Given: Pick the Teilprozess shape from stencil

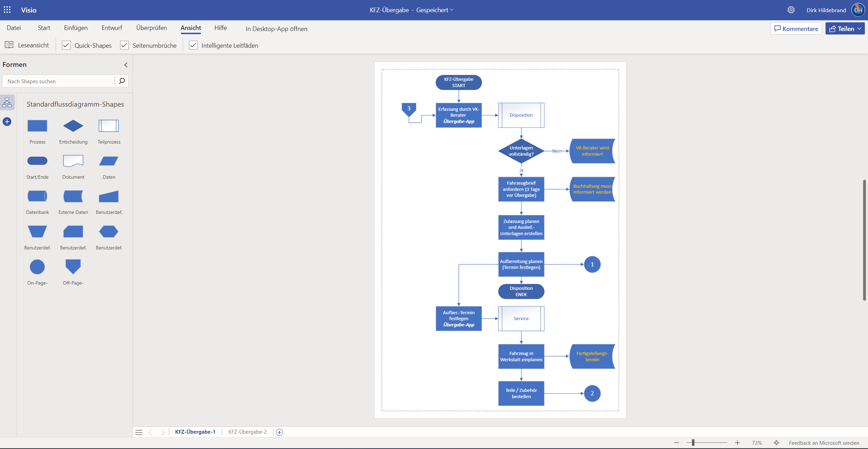Looking at the screenshot, I should point(109,126).
